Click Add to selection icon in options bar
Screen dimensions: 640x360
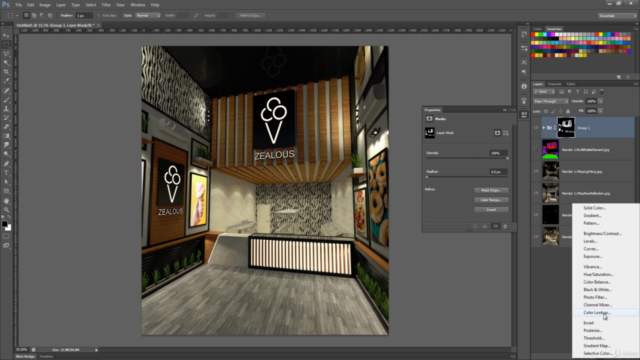34,16
